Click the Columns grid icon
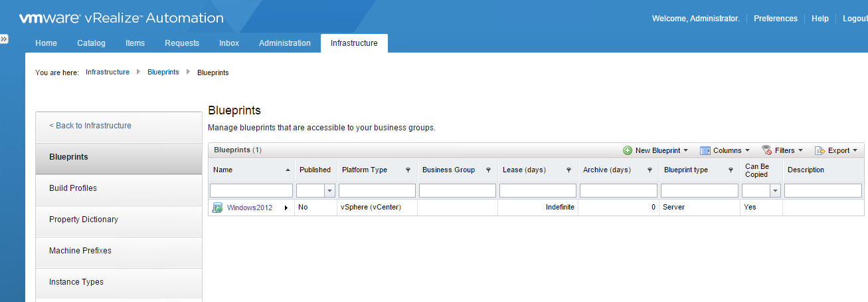Viewport: 868px width, 302px height. (705, 150)
